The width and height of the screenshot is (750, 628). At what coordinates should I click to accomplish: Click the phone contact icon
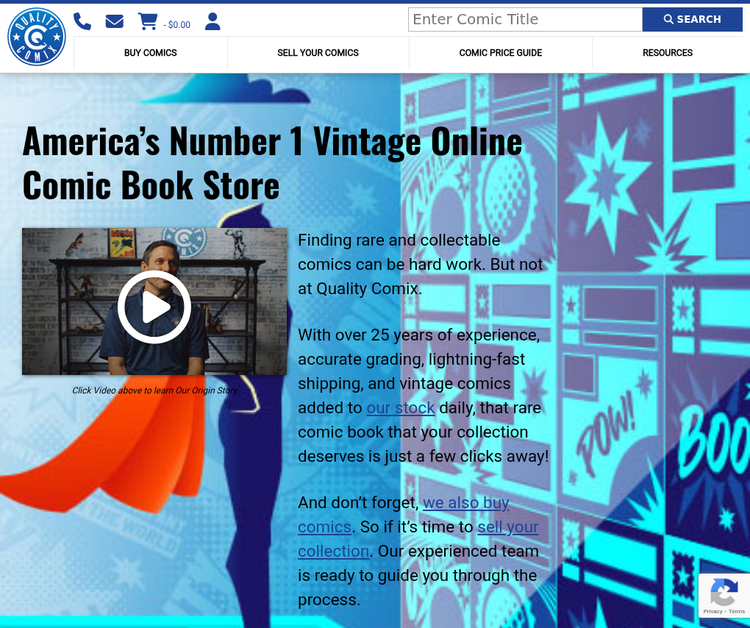82,22
